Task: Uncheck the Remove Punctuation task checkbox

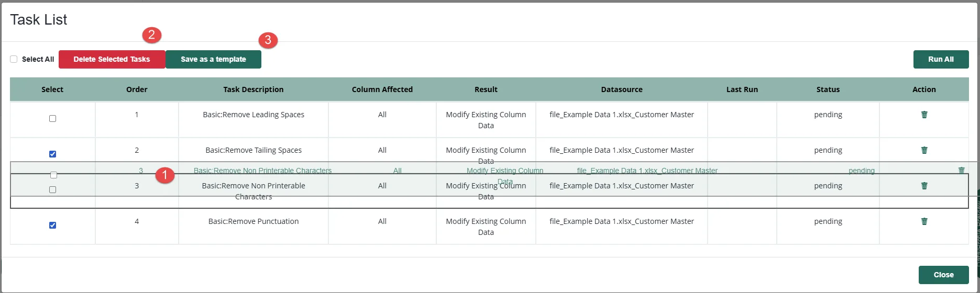Action: (x=52, y=226)
